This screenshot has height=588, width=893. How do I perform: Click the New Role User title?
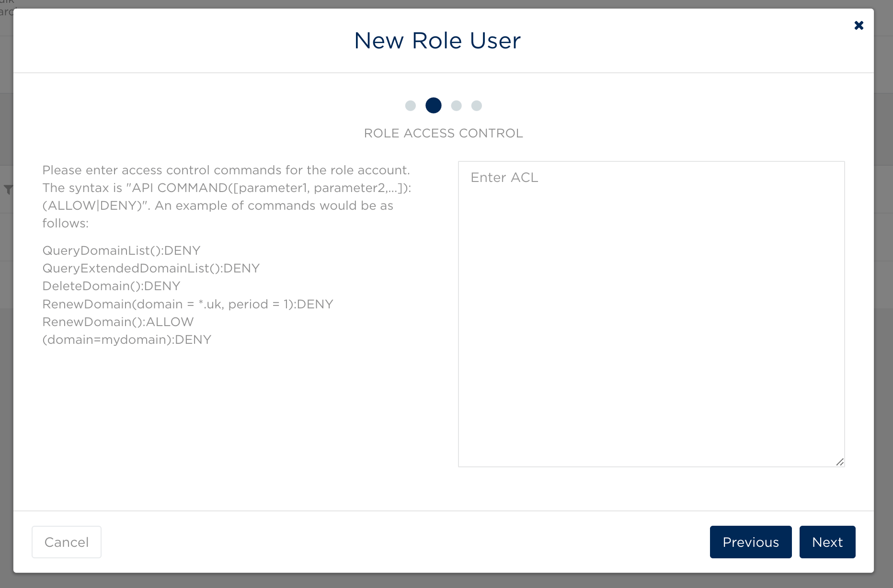[x=437, y=40]
